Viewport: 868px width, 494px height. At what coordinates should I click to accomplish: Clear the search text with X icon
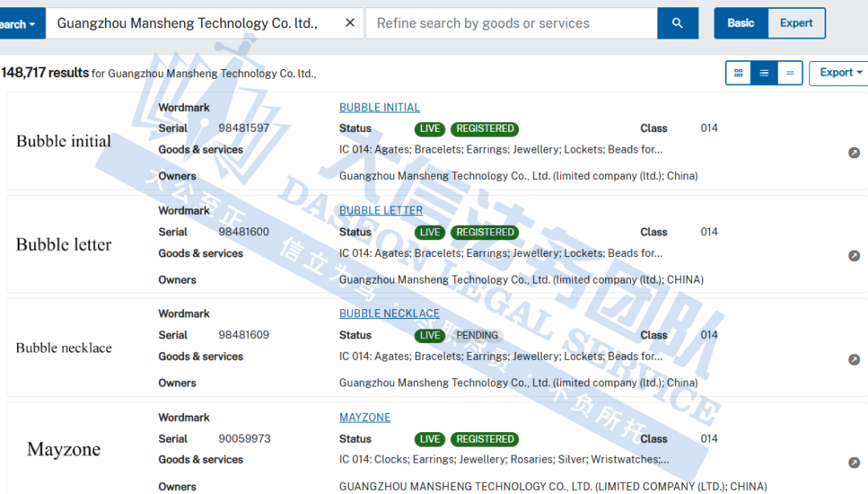click(x=350, y=23)
